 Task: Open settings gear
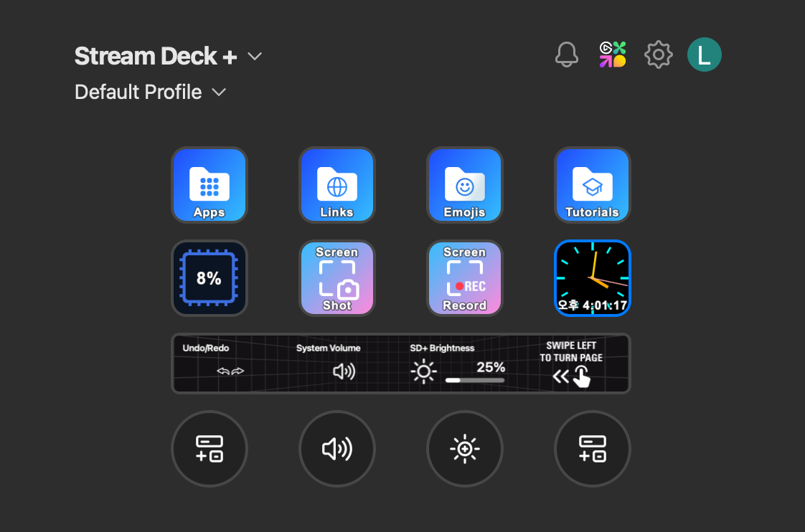(658, 54)
